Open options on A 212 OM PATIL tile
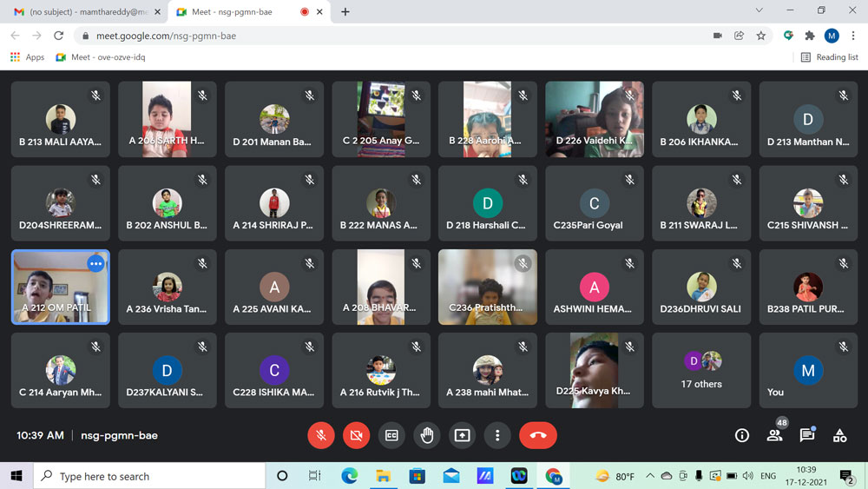Viewport: 868px width, 489px height. coord(95,263)
